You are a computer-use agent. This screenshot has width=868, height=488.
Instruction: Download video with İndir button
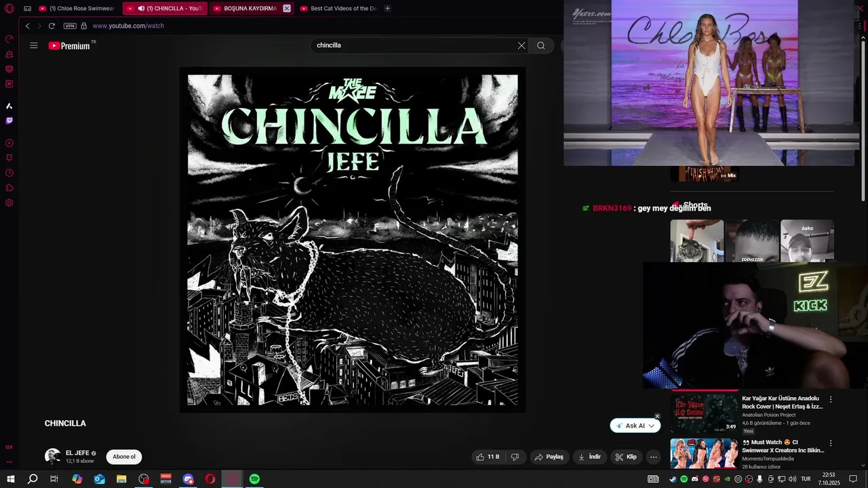point(589,457)
